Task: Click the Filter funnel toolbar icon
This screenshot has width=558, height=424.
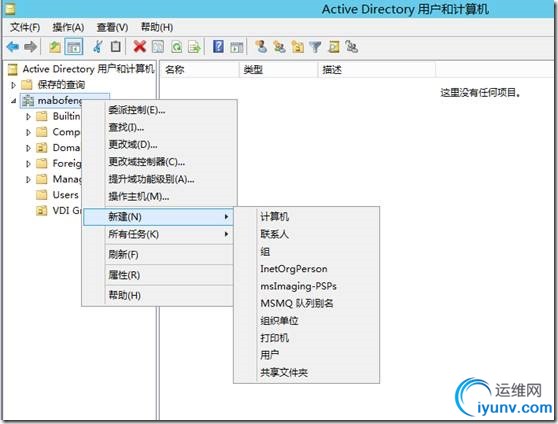Action: [315, 47]
